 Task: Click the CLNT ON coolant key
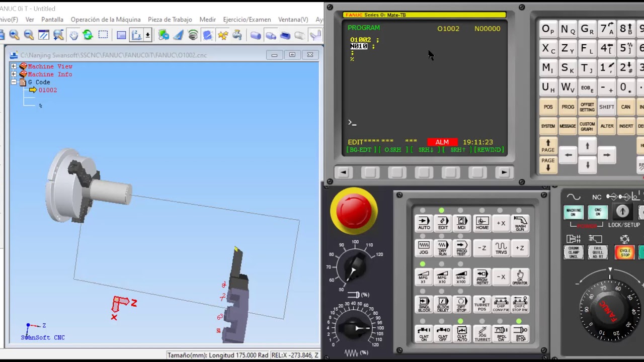pos(424,333)
